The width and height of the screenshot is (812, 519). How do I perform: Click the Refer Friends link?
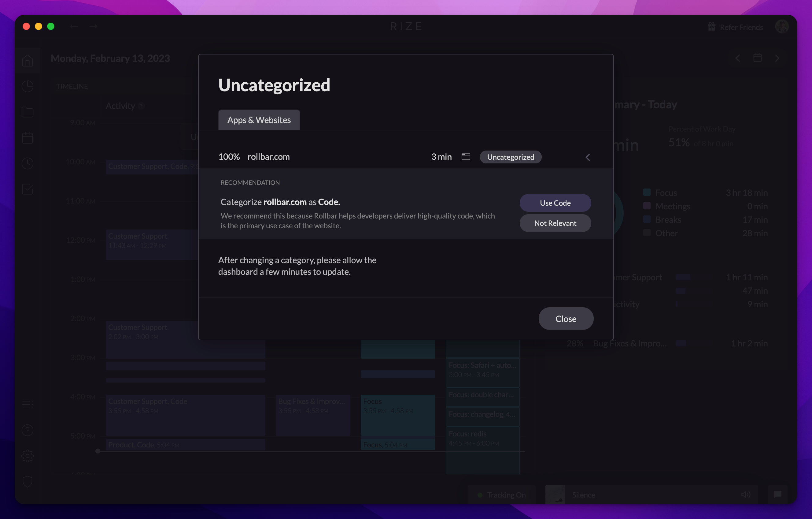pos(736,27)
